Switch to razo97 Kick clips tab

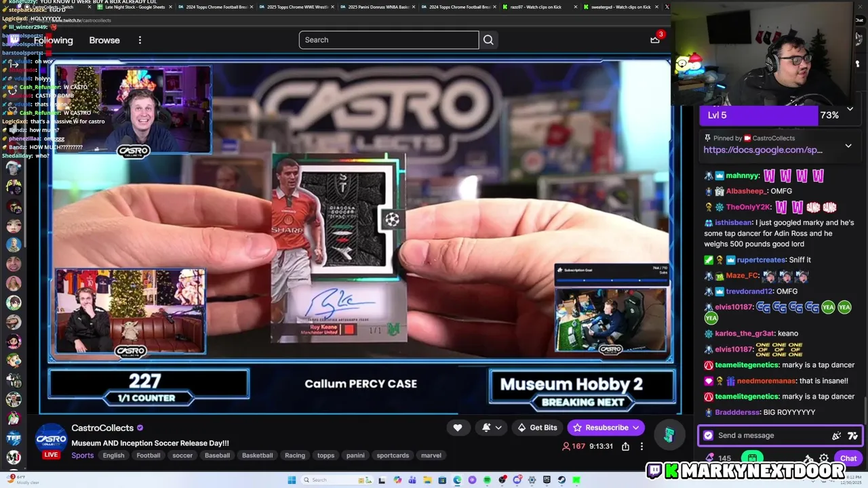coord(536,7)
